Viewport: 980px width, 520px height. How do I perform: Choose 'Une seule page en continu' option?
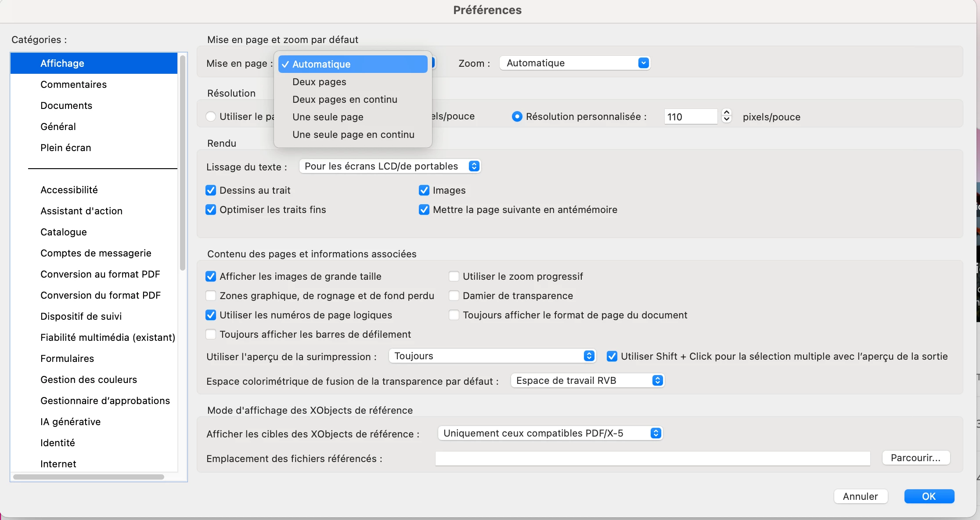tap(353, 135)
